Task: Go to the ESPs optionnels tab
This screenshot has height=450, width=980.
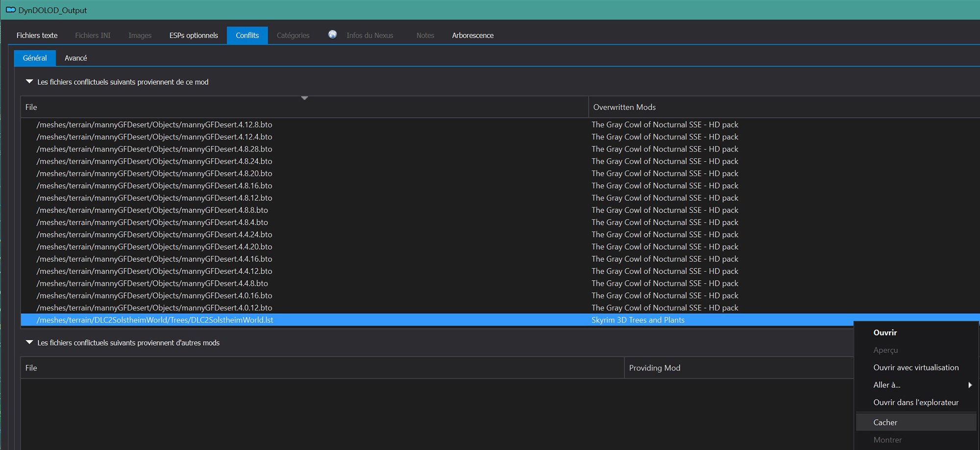Action: (194, 35)
